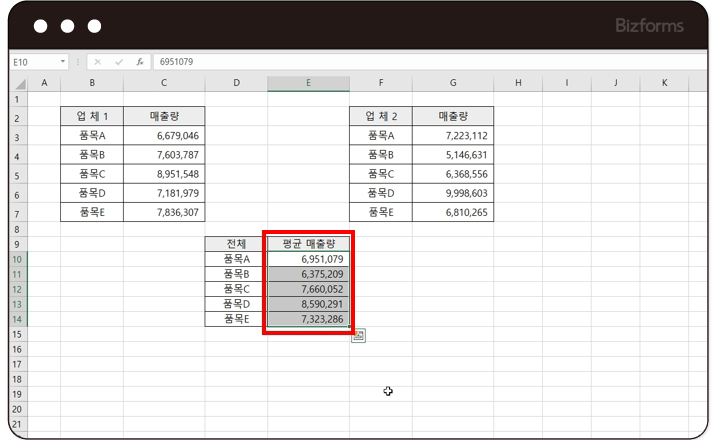
Task: Click the formula bar resize handle dots
Action: [x=79, y=62]
